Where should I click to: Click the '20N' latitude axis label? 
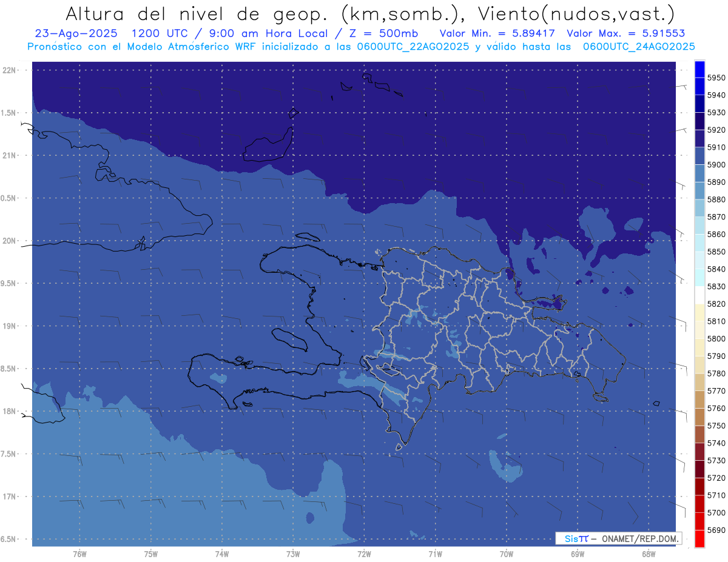click(x=9, y=241)
